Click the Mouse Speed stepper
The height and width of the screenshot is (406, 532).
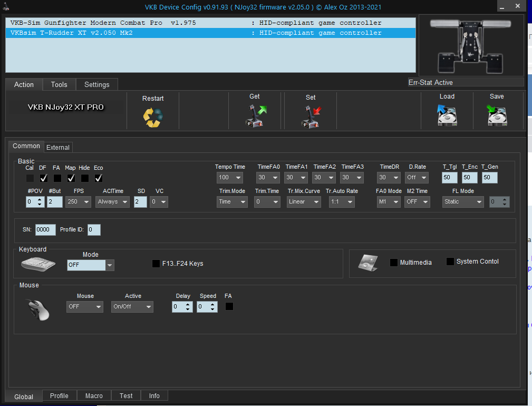coord(207,307)
